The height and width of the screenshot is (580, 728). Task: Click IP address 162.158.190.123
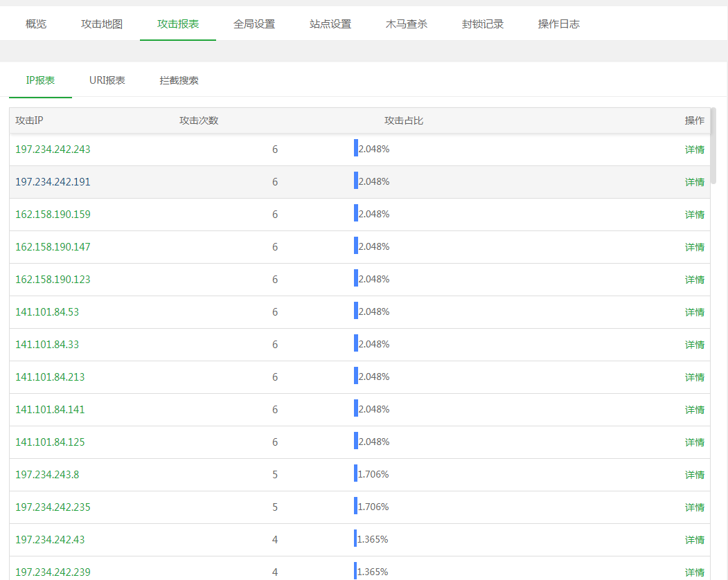[53, 280]
